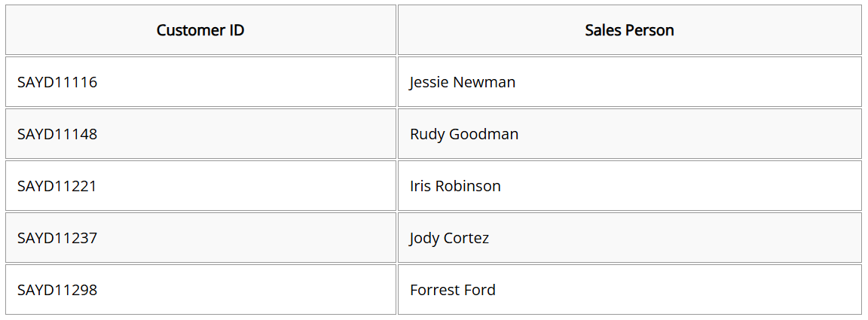Viewport: 868px width, 320px height.
Task: Click the Sales Person column header
Action: (x=629, y=30)
